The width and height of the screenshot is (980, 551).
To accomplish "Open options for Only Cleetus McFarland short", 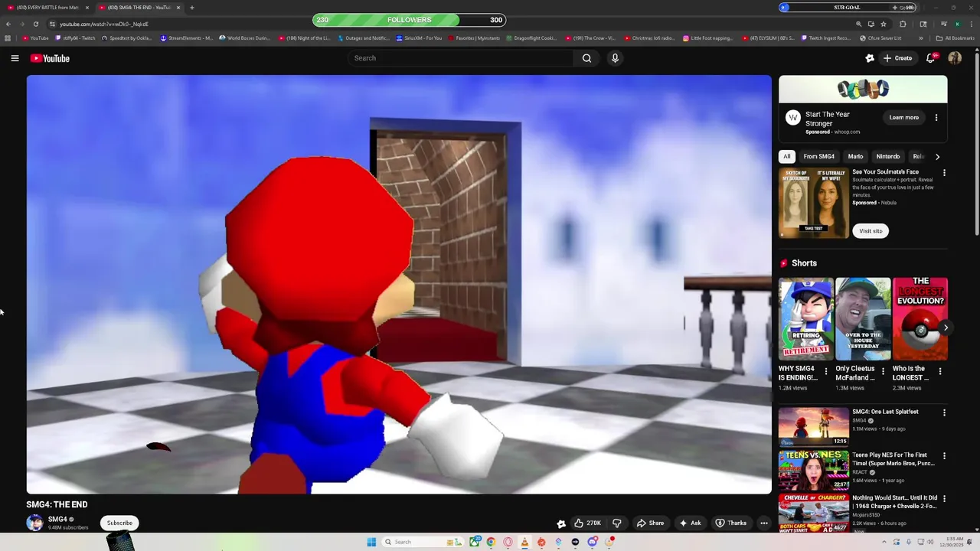I will [x=883, y=371].
